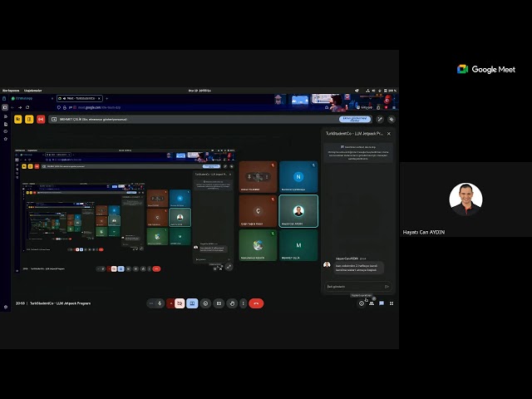Open the people panel icon
The height and width of the screenshot is (399, 532).
pos(372,303)
